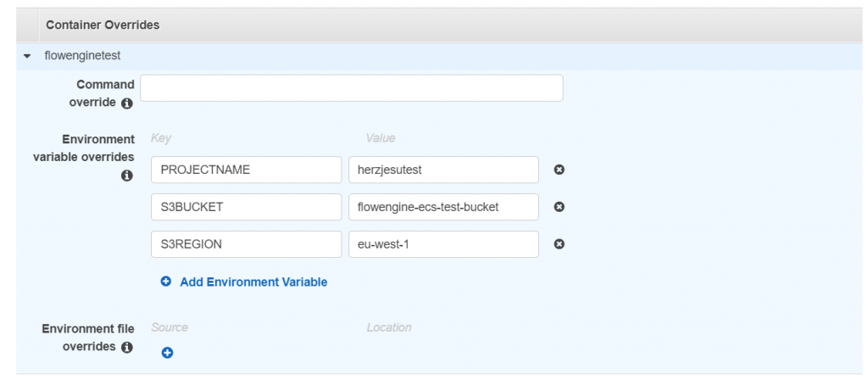The image size is (868, 385).
Task: Add an environment file with plus icon
Action: point(167,352)
